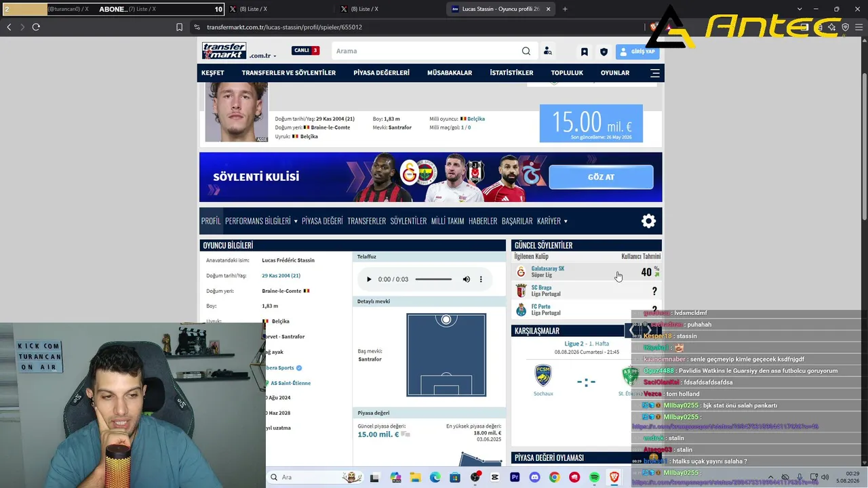Switch to the TRANSFERLER profile tab

pos(366,221)
